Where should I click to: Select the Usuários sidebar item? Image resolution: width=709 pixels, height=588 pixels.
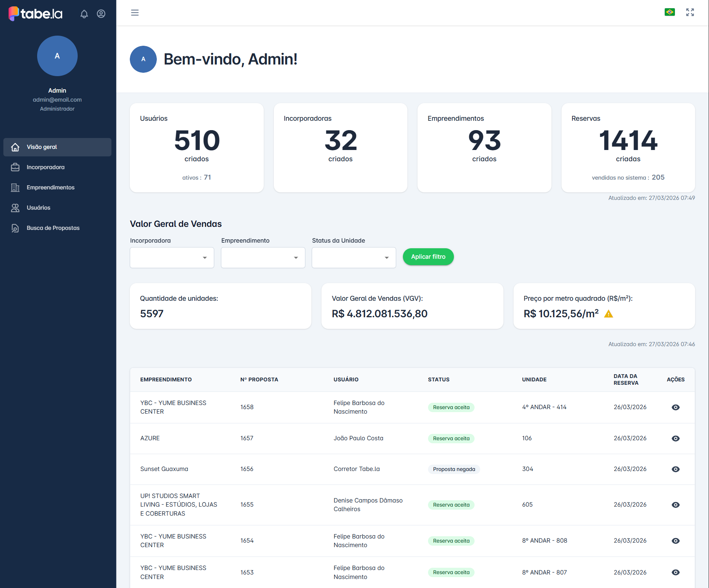tap(38, 208)
